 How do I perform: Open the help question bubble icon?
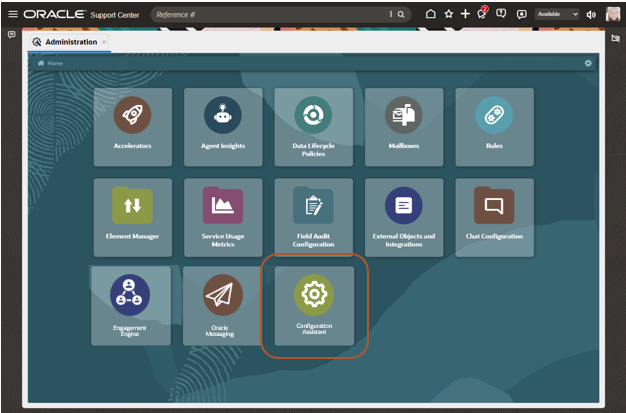[501, 14]
